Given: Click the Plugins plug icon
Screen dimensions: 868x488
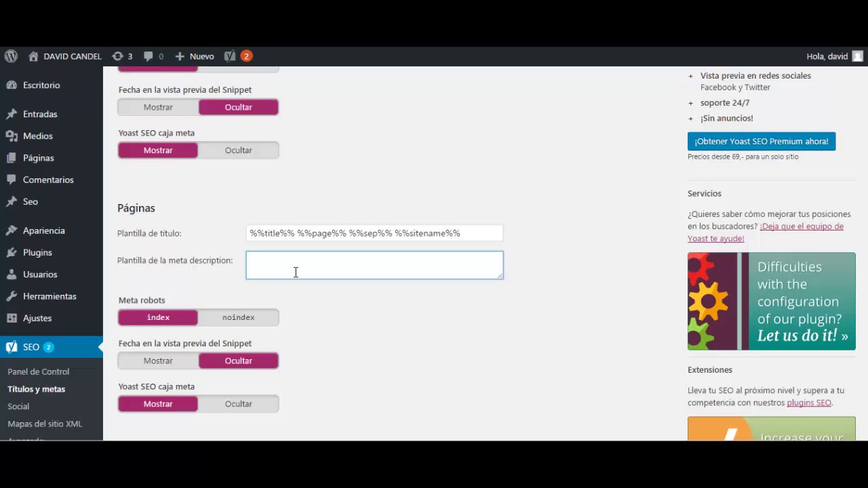Looking at the screenshot, I should click(x=12, y=252).
